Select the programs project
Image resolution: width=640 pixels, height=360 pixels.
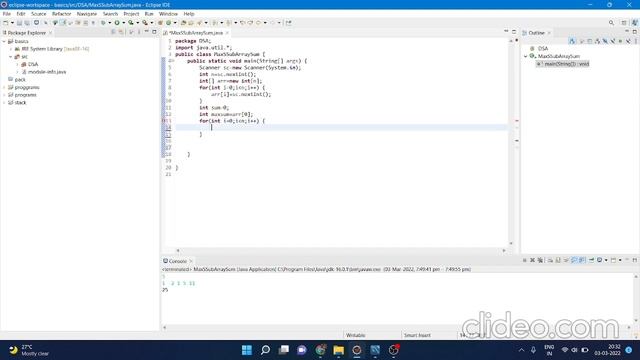coord(26,95)
